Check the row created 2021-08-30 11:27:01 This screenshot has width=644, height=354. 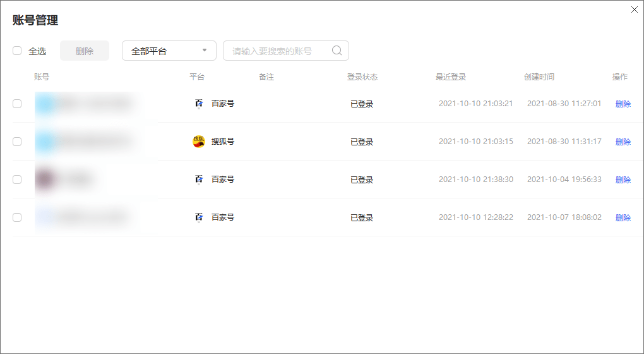[17, 104]
